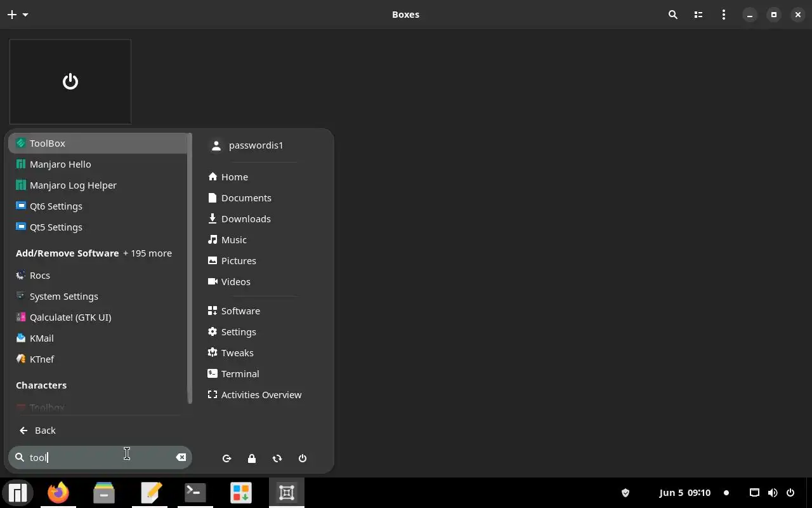This screenshot has width=812, height=508.
Task: Click the log out icon
Action: [226, 458]
